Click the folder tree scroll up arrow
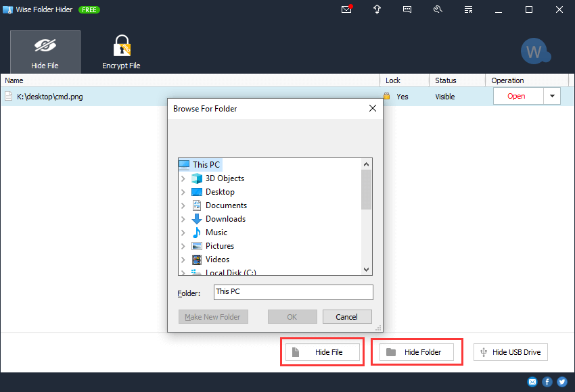575x392 pixels. pos(366,164)
